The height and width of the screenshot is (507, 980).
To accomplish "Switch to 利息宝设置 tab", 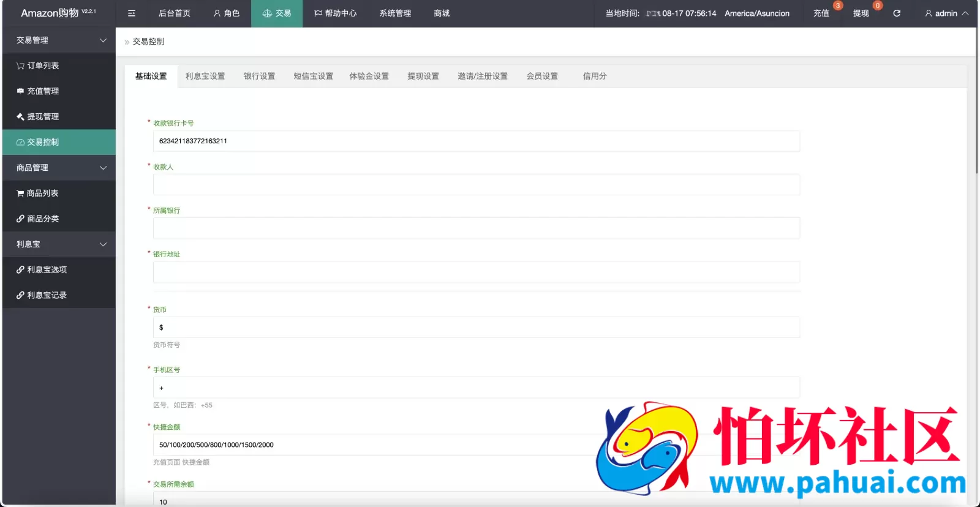I will [x=205, y=77].
